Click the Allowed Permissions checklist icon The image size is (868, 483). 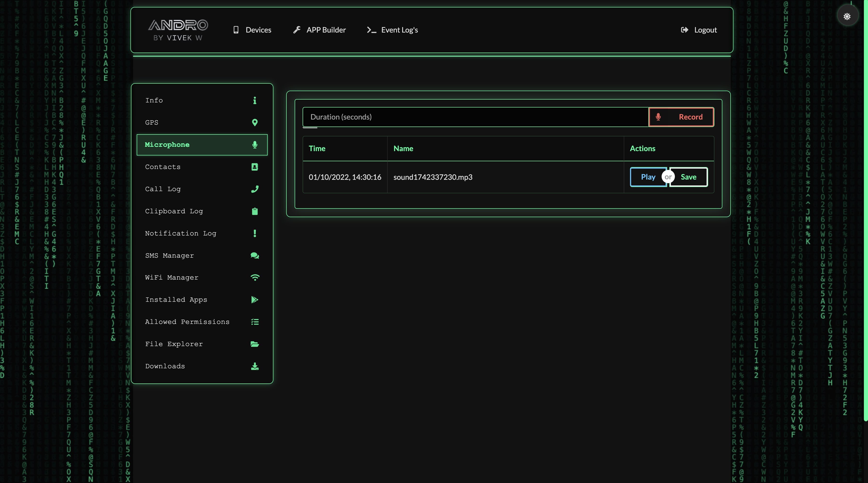click(255, 322)
